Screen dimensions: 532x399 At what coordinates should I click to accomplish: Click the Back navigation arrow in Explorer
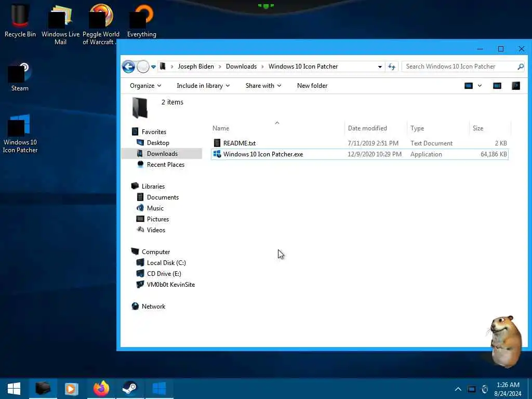coord(129,66)
